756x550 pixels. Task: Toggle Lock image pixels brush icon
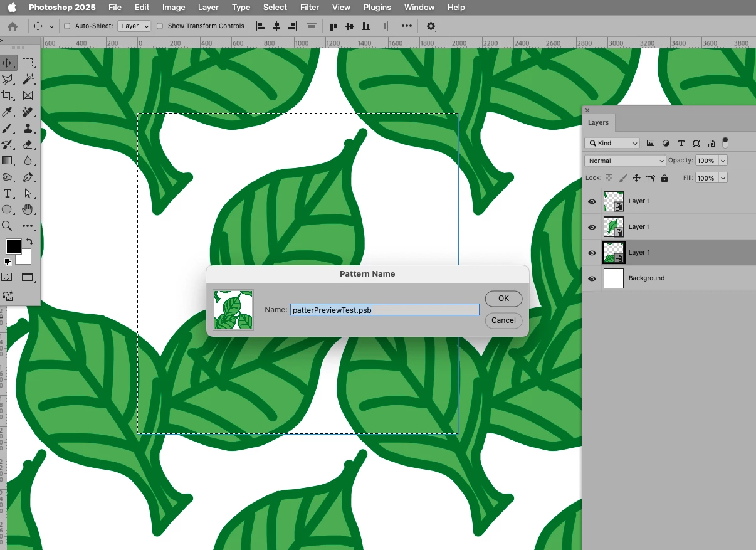click(x=622, y=178)
